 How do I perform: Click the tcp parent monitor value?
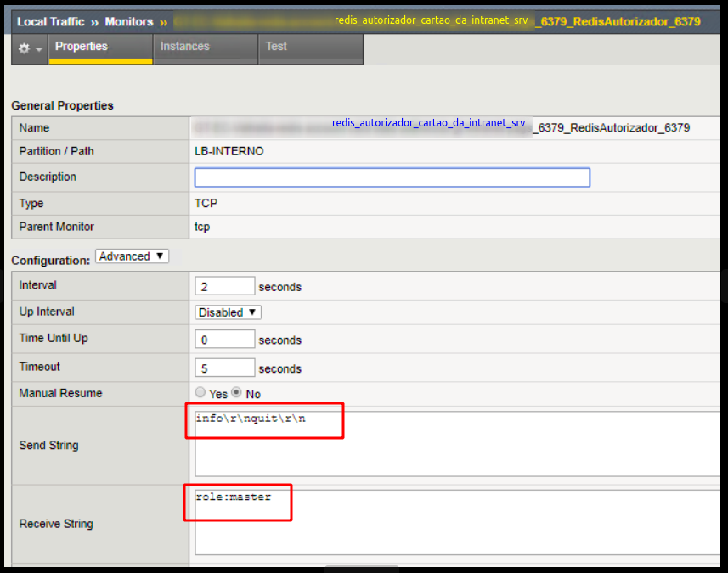point(202,227)
